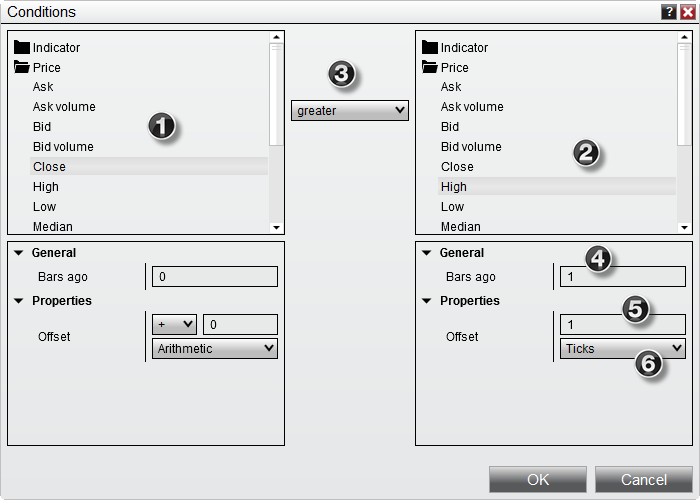
Task: Collapse the right Price folder
Action: [430, 68]
